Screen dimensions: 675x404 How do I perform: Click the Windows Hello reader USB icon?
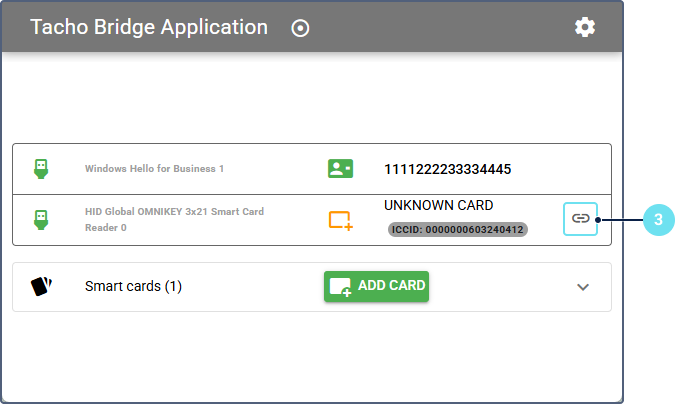coord(41,168)
